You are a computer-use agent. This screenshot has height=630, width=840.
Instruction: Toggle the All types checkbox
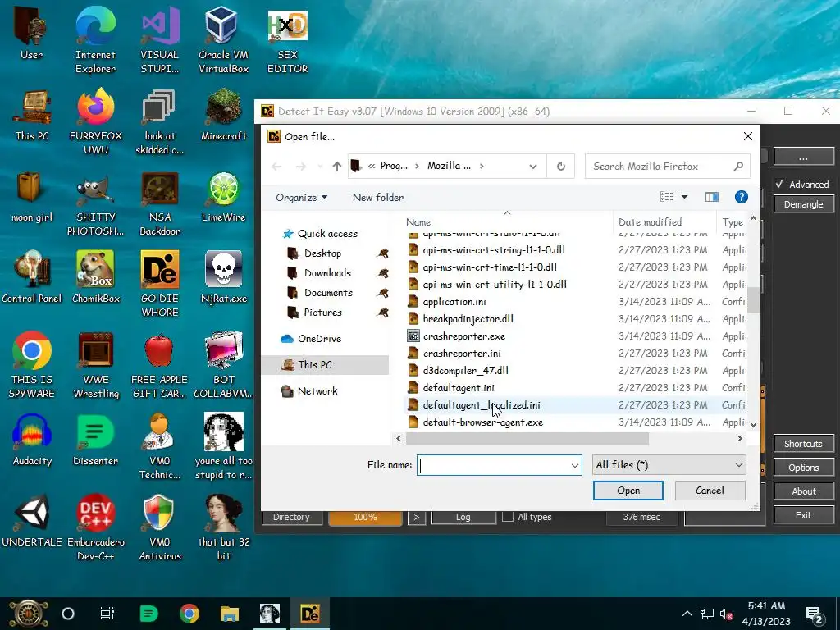click(x=508, y=517)
